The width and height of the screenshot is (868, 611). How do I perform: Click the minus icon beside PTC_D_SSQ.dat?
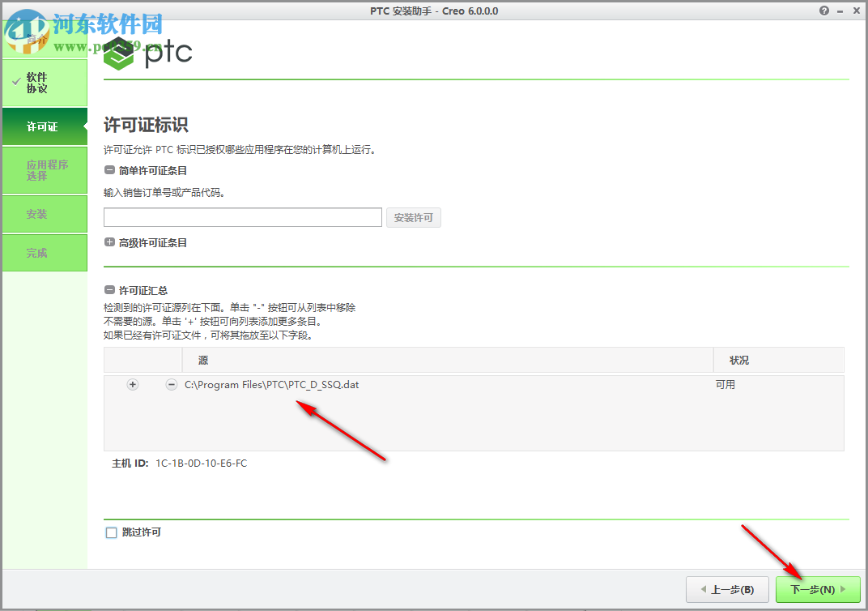point(171,384)
